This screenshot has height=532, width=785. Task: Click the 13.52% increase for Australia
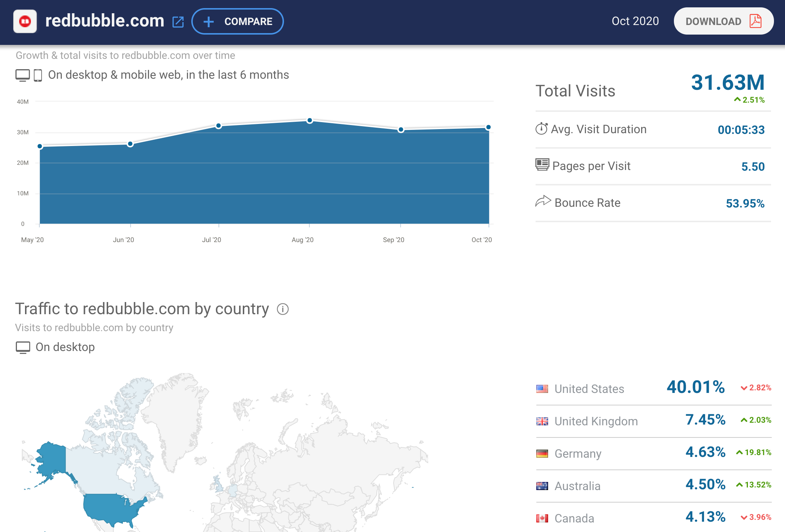(x=754, y=485)
